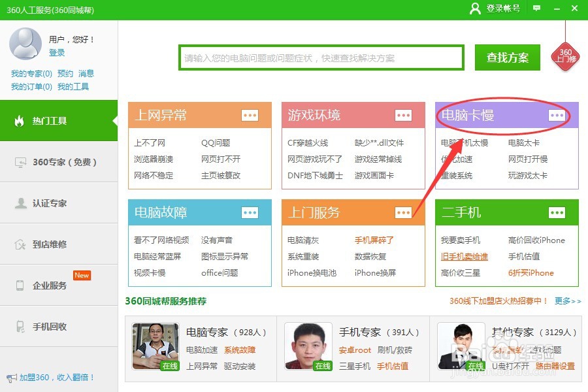The width and height of the screenshot is (588, 392).
Task: Select QQ问题 item
Action: (x=216, y=143)
